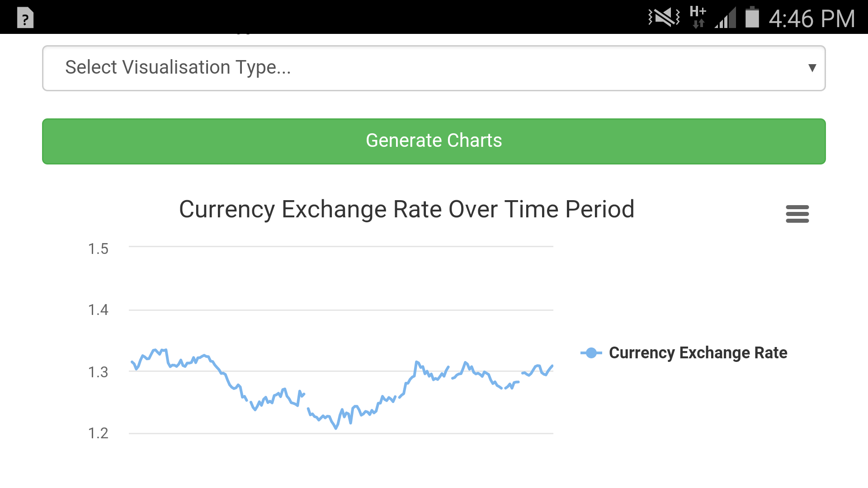This screenshot has height=488, width=868.
Task: Tap the unknown file notification icon
Action: (x=25, y=18)
